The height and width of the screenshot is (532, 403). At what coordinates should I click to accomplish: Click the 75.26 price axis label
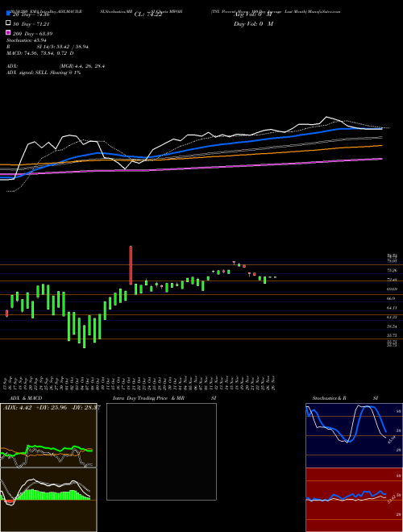click(392, 270)
